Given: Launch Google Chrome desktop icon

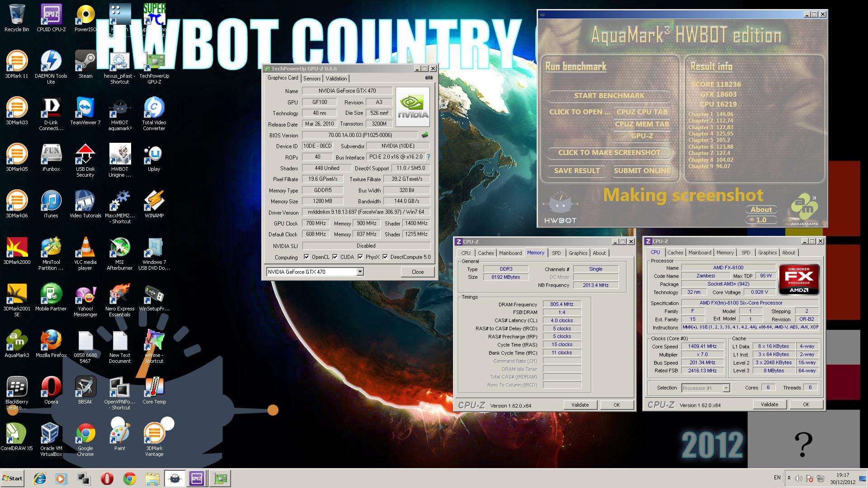Looking at the screenshot, I should (85, 440).
